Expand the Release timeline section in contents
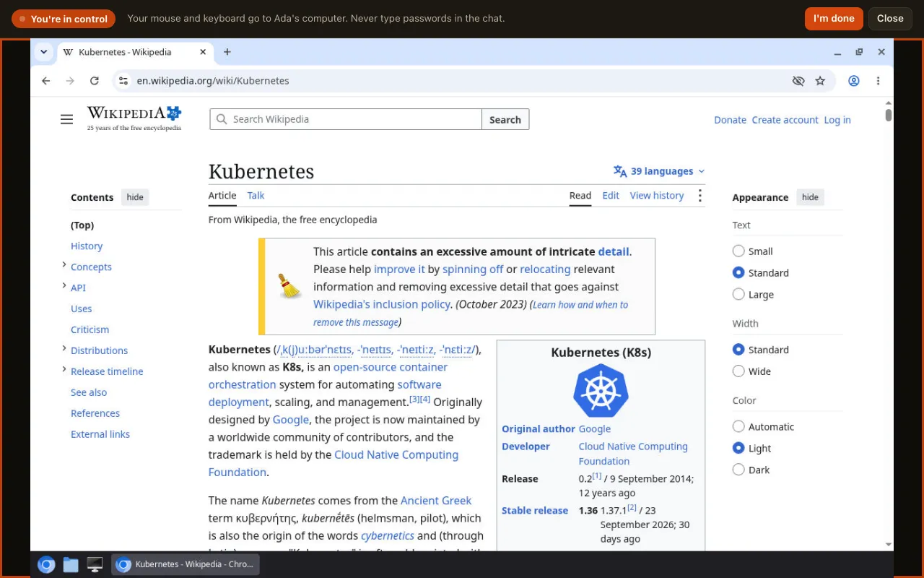Image resolution: width=924 pixels, height=578 pixels. tap(64, 371)
